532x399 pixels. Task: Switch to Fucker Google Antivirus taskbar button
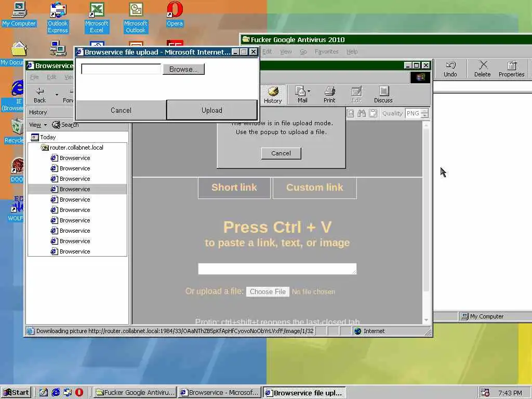pos(135,393)
